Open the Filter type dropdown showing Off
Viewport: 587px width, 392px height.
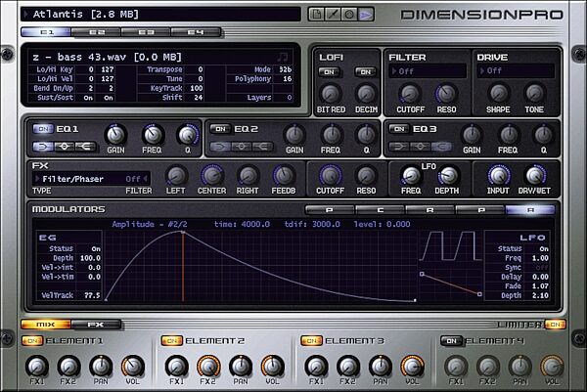click(428, 71)
